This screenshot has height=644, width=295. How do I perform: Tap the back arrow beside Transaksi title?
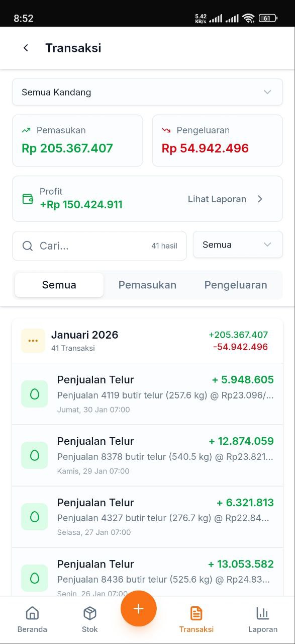(x=26, y=47)
